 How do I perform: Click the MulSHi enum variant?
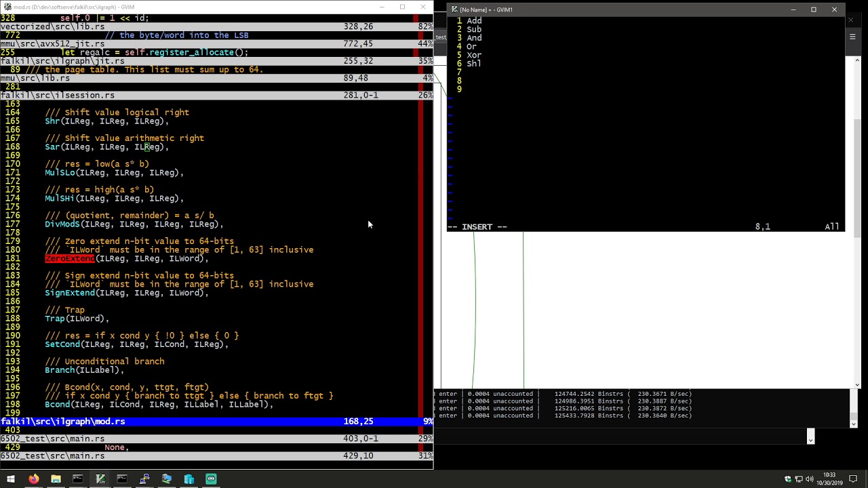pos(60,199)
